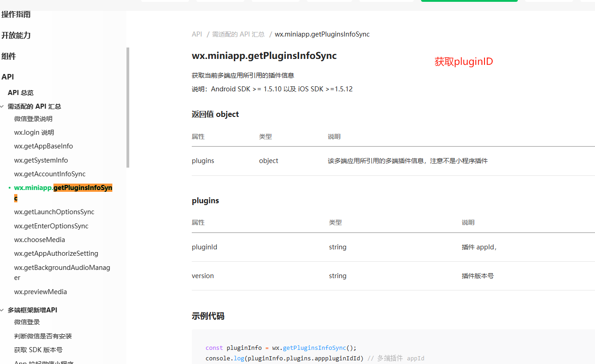Screen dimensions: 595x364
Task: Go to wx.previewMedia doc
Action: [41, 292]
